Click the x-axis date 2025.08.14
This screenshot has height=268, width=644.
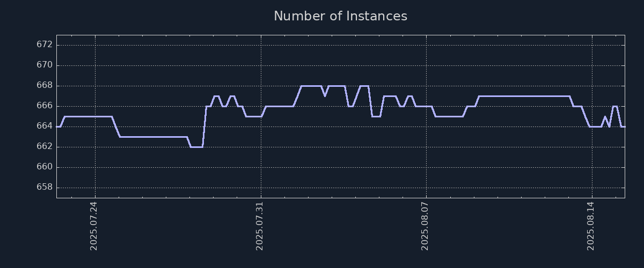[x=591, y=226]
